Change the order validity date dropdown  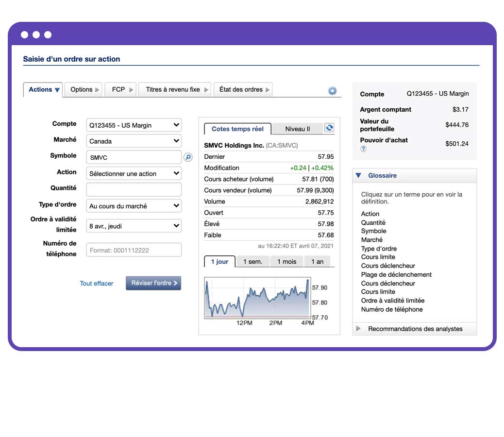coord(134,226)
